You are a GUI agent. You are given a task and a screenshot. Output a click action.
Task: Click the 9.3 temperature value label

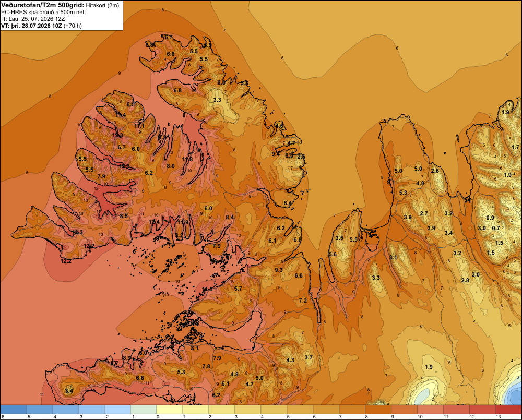(279, 270)
